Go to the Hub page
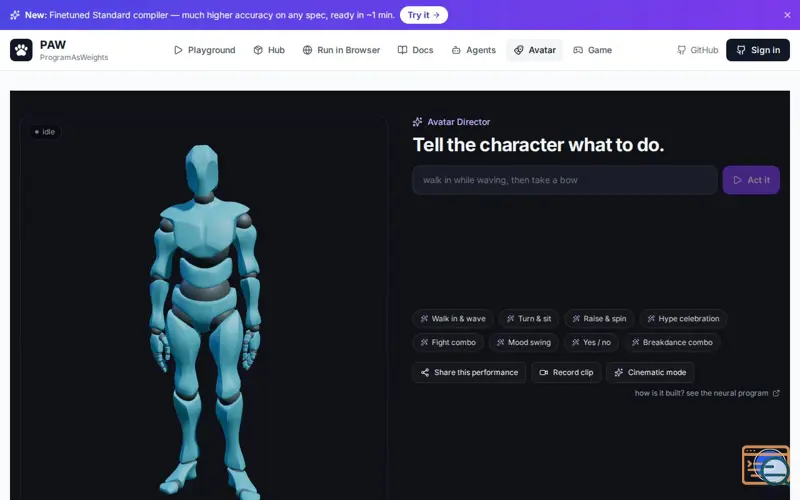Screen dimensions: 800x500 click(269, 50)
